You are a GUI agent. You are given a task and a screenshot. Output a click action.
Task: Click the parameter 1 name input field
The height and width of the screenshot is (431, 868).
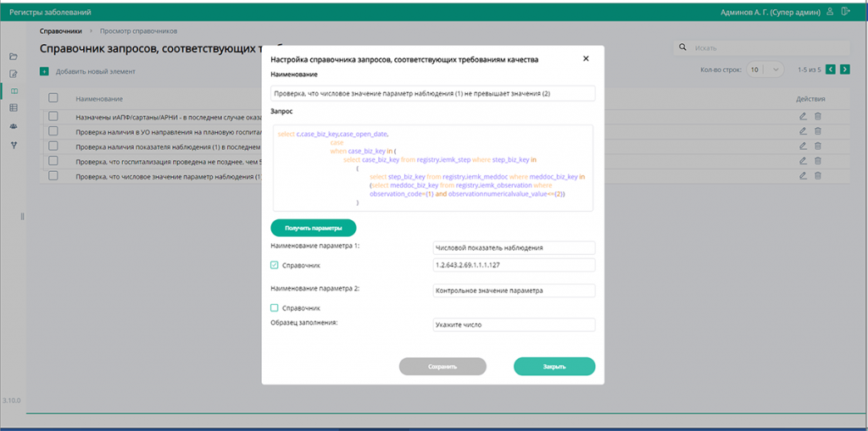click(514, 248)
